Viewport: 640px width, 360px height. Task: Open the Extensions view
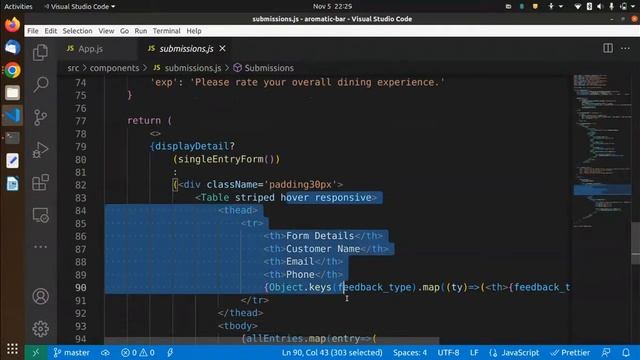tap(40, 182)
